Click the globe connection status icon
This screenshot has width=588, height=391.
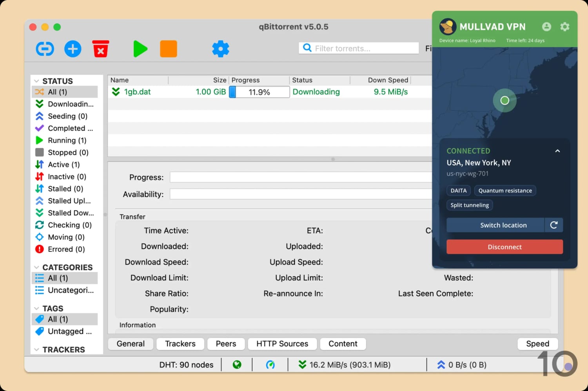[x=237, y=365]
